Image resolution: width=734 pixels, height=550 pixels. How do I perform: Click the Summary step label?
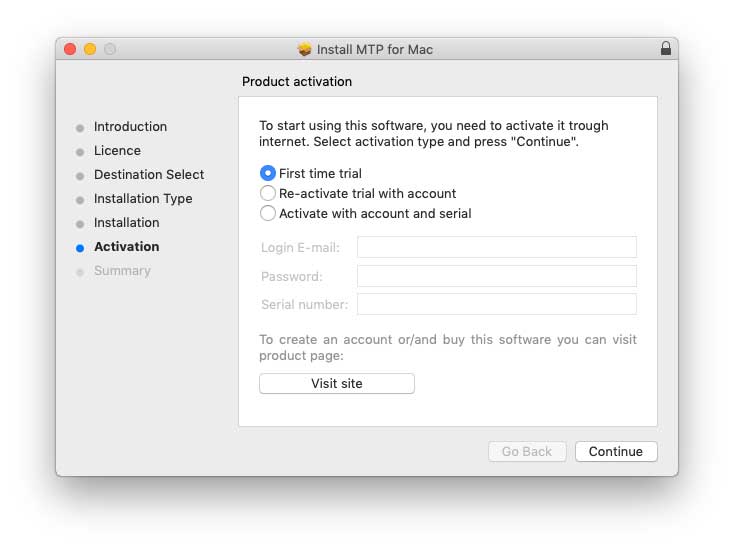(x=122, y=271)
